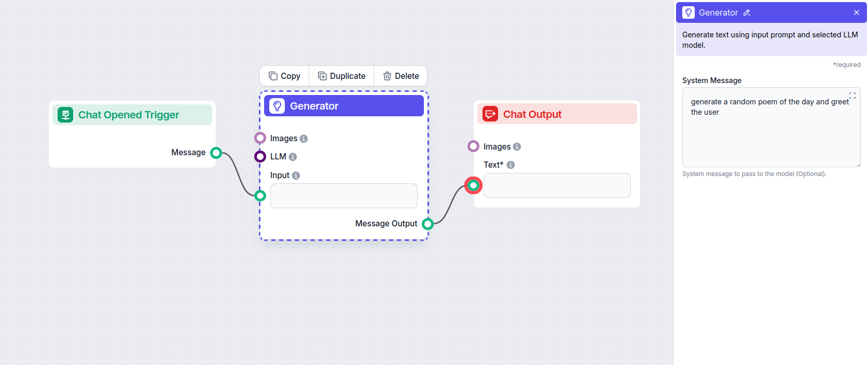Click the Message Output port on Generator
The height and width of the screenshot is (365, 868).
click(428, 224)
